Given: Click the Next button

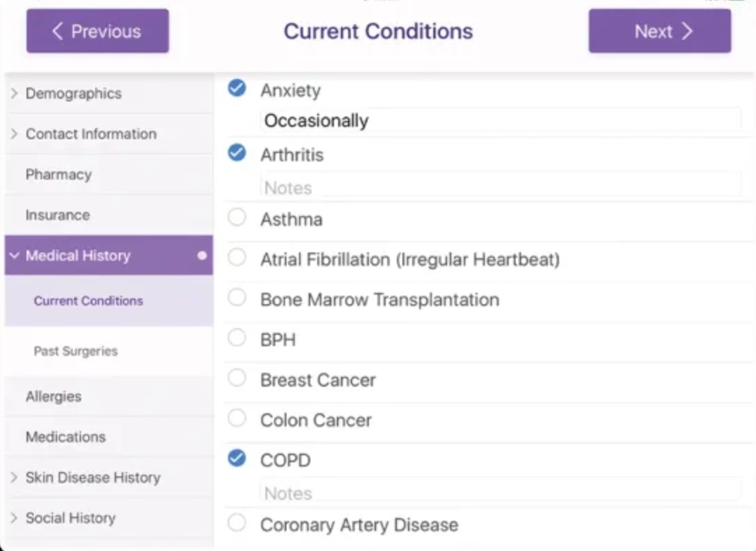Looking at the screenshot, I should click(x=659, y=31).
